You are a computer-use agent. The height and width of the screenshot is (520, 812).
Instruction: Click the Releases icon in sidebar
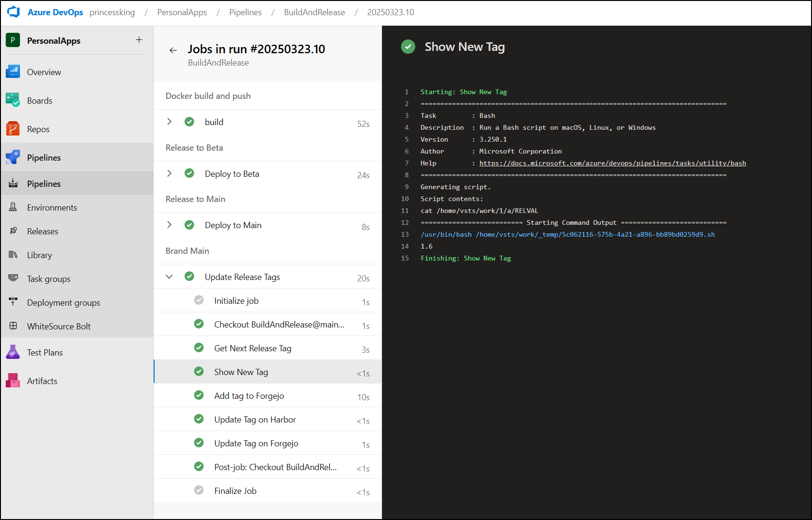click(13, 231)
